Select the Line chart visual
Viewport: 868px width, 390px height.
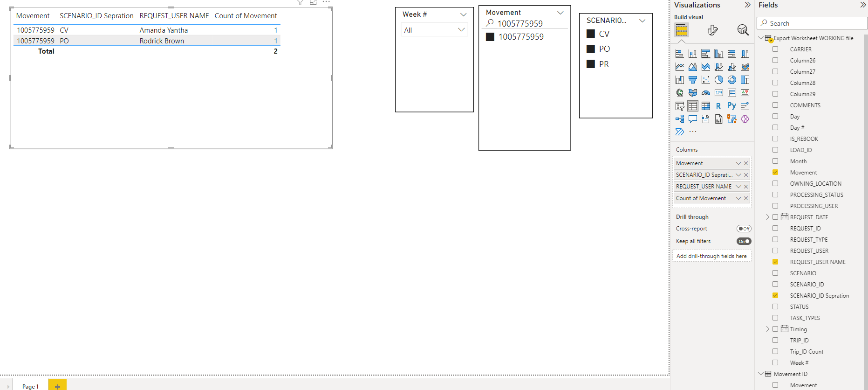tap(680, 67)
